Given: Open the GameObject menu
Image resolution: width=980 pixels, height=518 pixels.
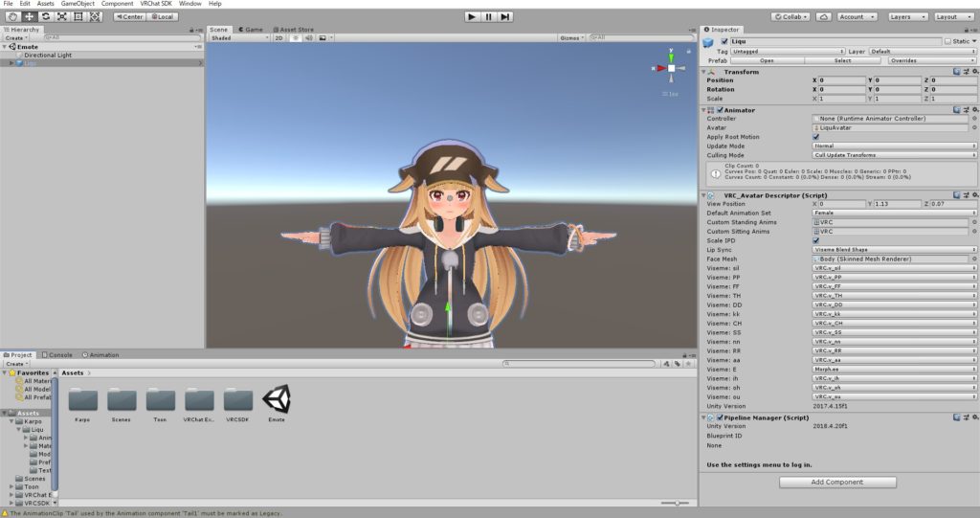Looking at the screenshot, I should (x=78, y=4).
